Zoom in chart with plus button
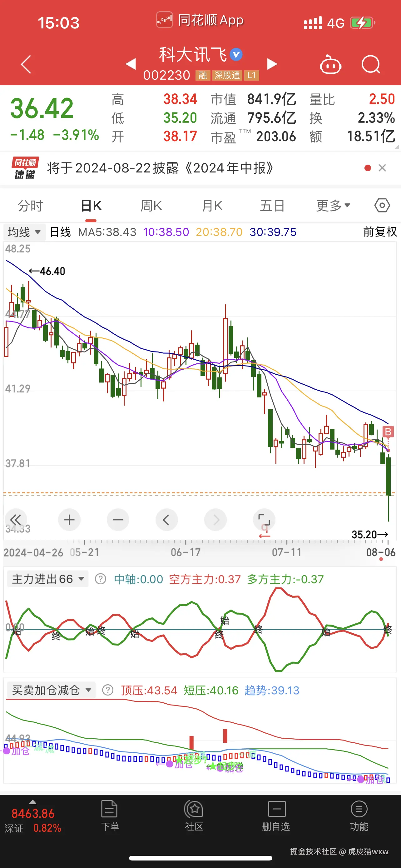Image resolution: width=401 pixels, height=868 pixels. (69, 520)
